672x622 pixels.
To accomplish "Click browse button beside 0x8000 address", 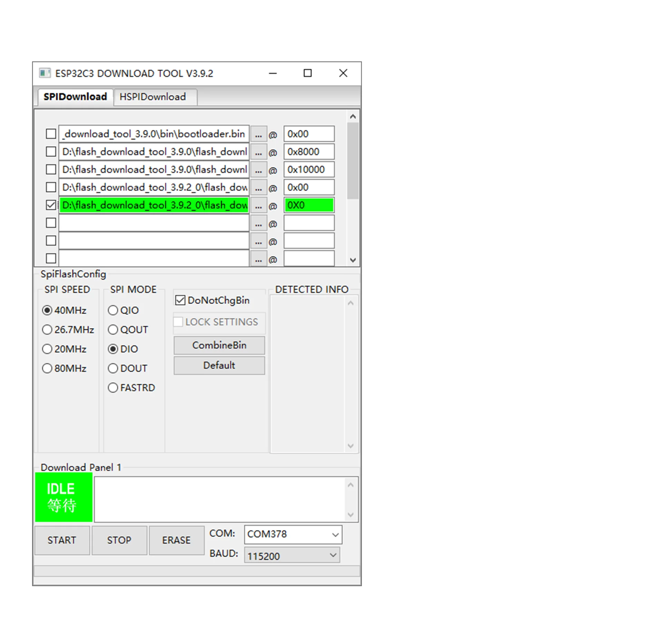I will [x=258, y=152].
